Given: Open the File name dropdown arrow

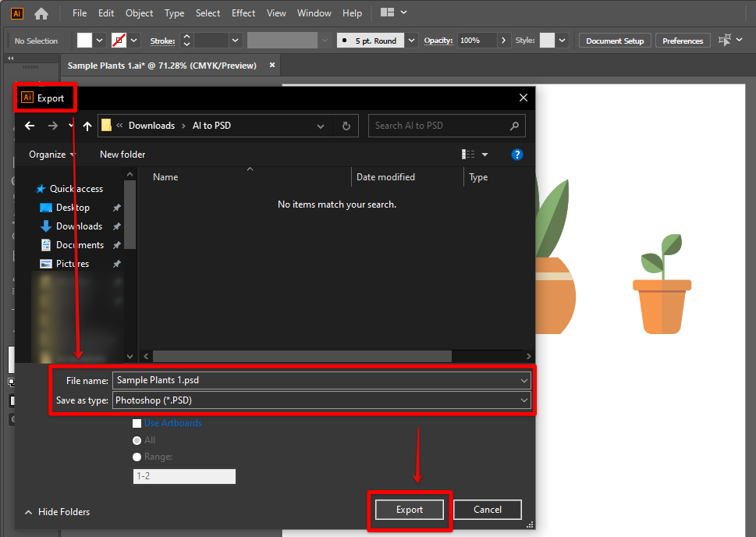Looking at the screenshot, I should pos(524,380).
